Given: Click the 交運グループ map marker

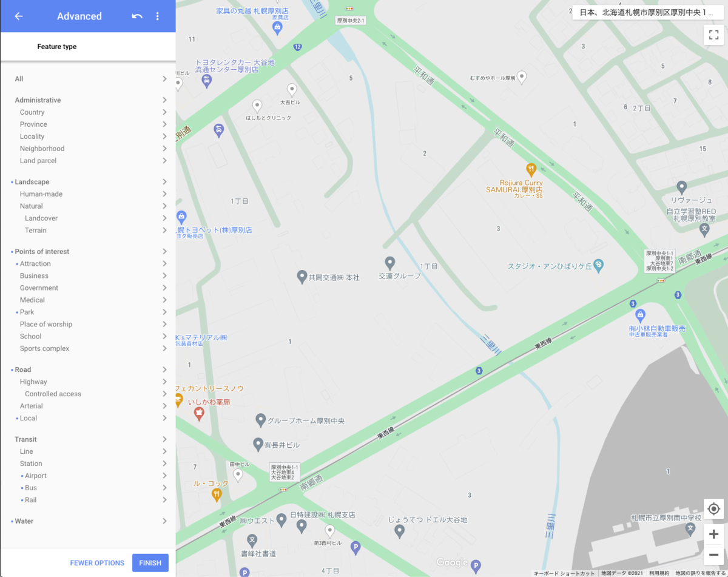Looking at the screenshot, I should pyautogui.click(x=390, y=263).
